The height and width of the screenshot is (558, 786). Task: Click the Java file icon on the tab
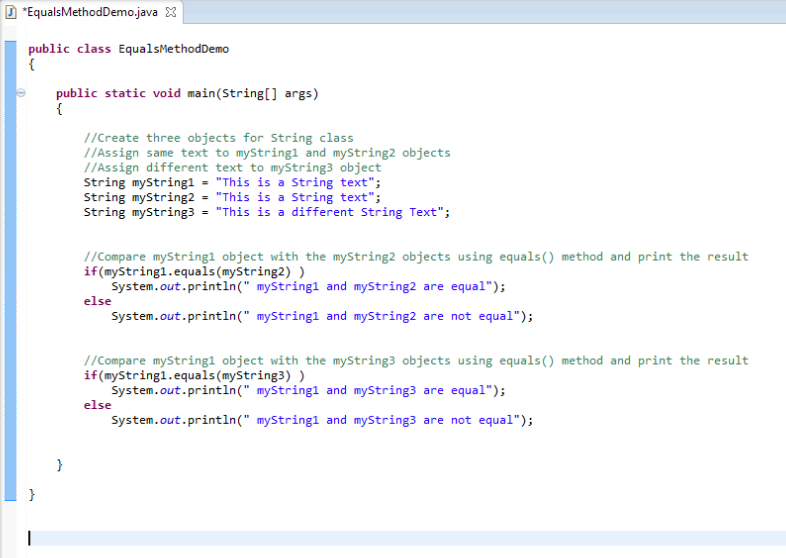11,12
